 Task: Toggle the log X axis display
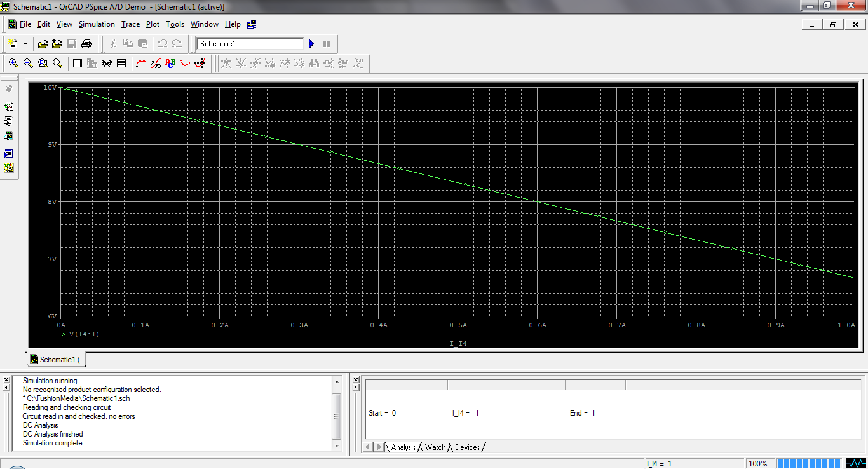(78, 63)
